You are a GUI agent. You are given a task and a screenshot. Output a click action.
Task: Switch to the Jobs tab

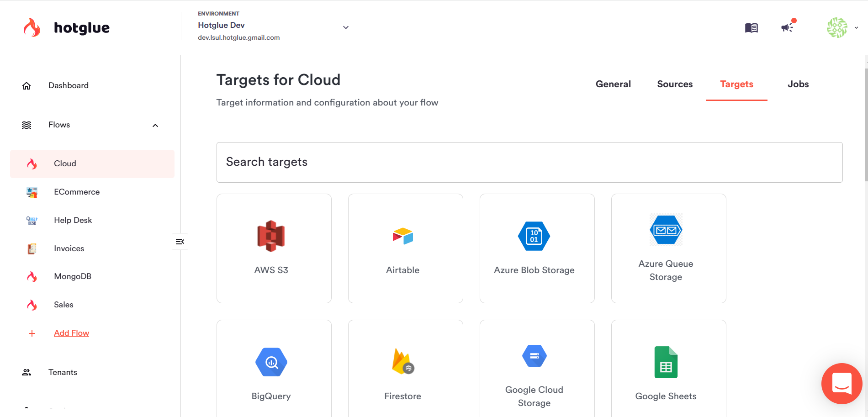[x=798, y=84]
